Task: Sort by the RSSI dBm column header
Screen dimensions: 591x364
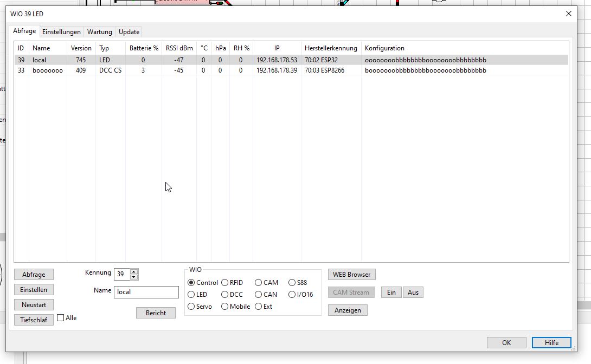Action: 179,48
